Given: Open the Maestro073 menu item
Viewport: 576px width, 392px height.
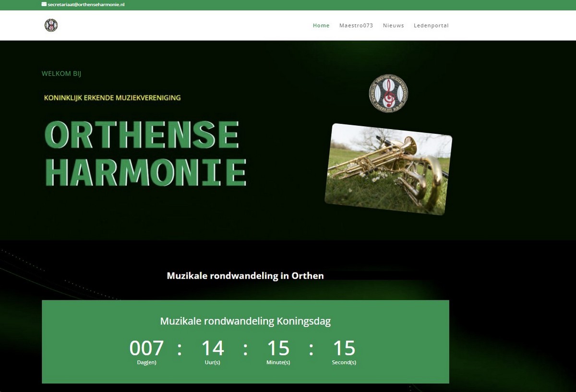Looking at the screenshot, I should pos(356,25).
